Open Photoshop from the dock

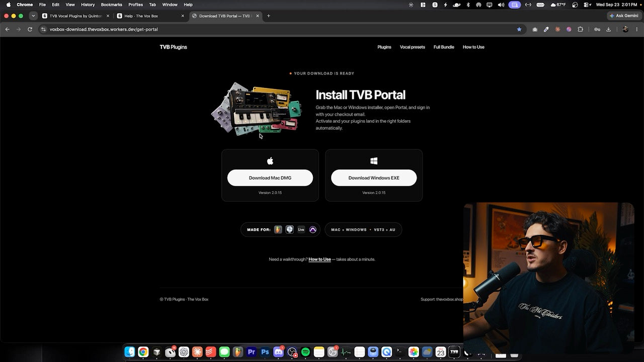(x=265, y=352)
